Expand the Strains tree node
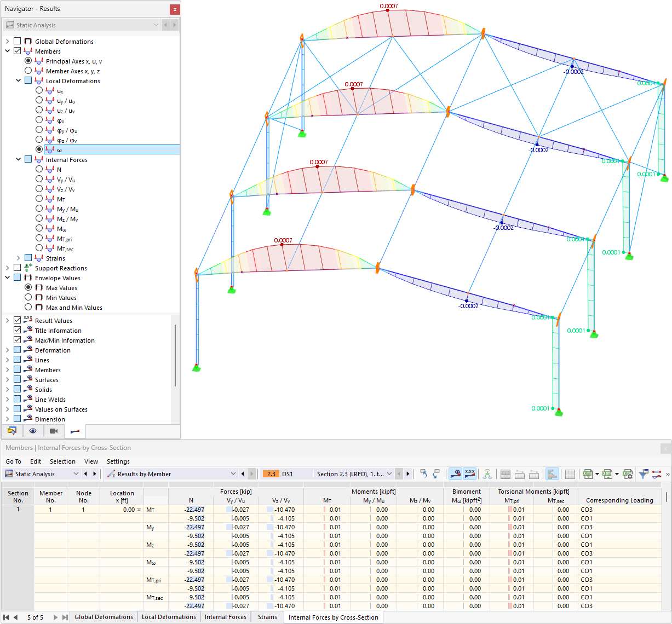The height and width of the screenshot is (624, 672). (x=18, y=258)
